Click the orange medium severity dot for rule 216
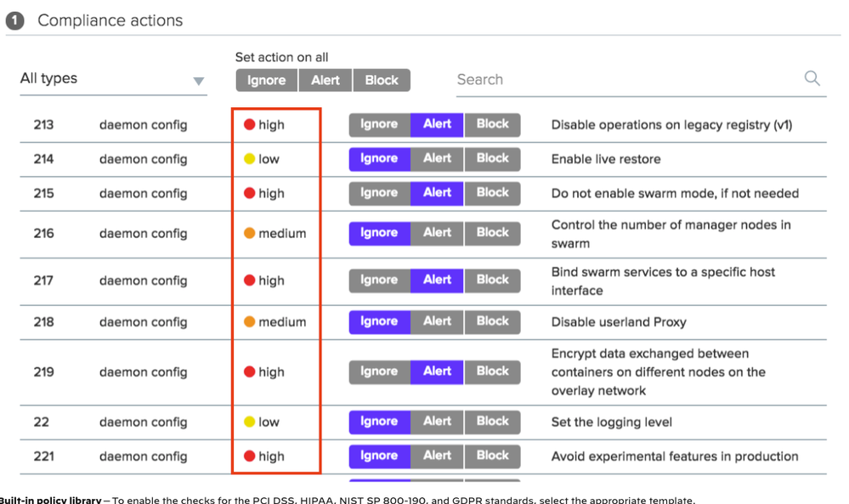Screen dimensions: 849x504 click(250, 233)
